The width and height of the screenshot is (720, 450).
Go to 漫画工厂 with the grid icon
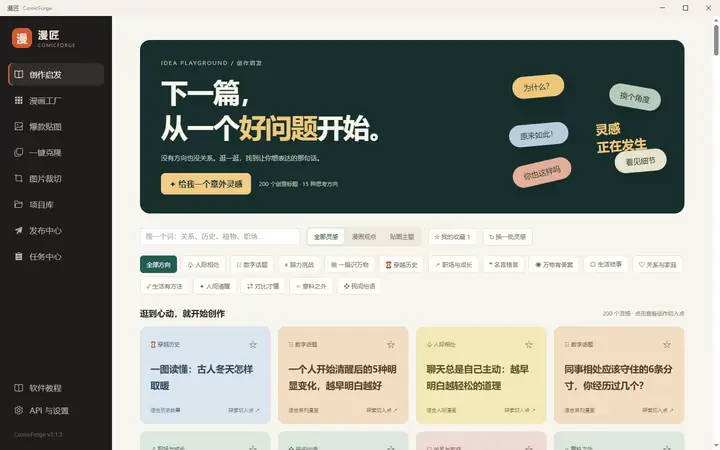tap(56, 101)
